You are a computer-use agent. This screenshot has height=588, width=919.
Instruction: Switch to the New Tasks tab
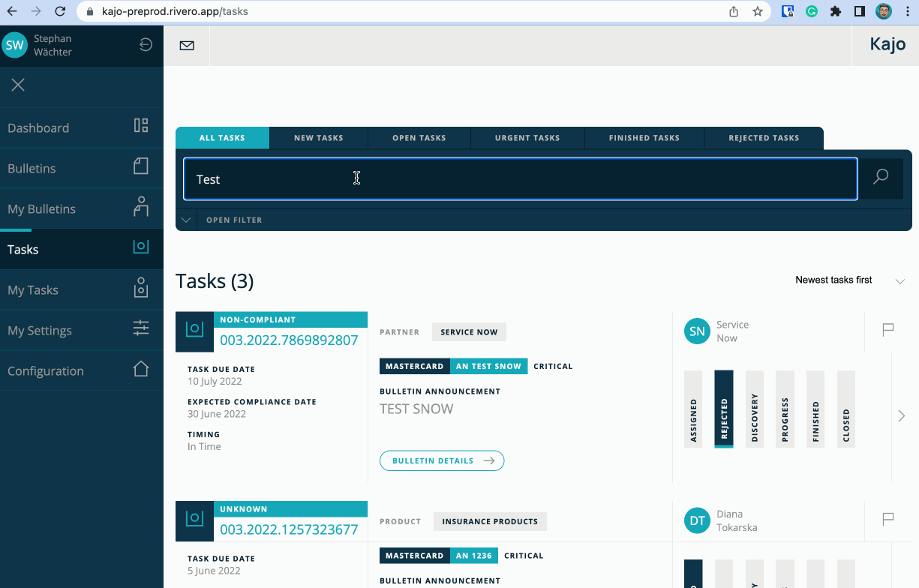(x=319, y=138)
